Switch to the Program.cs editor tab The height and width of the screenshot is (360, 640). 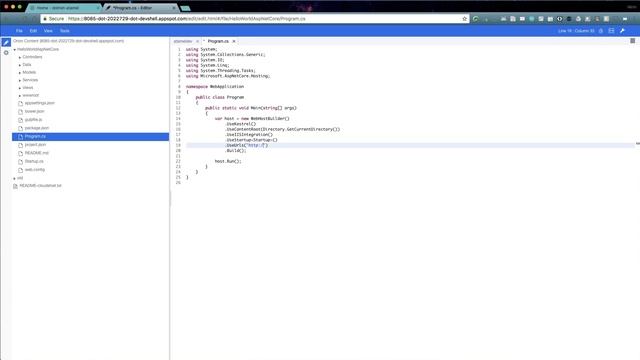pos(218,41)
